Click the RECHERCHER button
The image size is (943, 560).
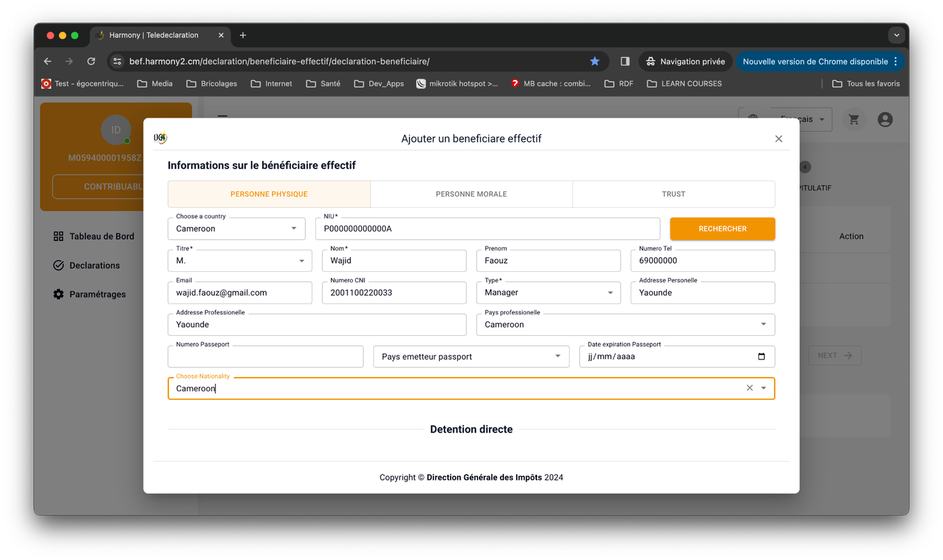point(723,229)
